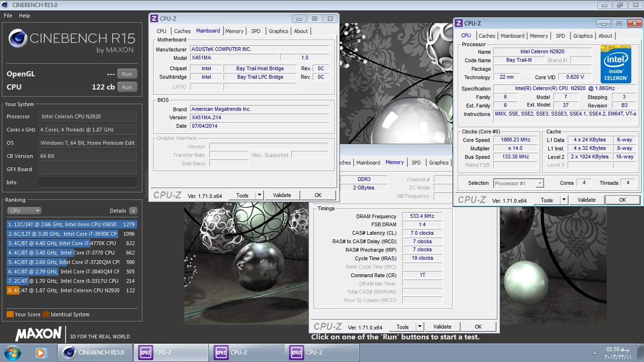Screen dimensions: 644x362
Task: Open Ranking Details arrow button
Action: [133, 211]
